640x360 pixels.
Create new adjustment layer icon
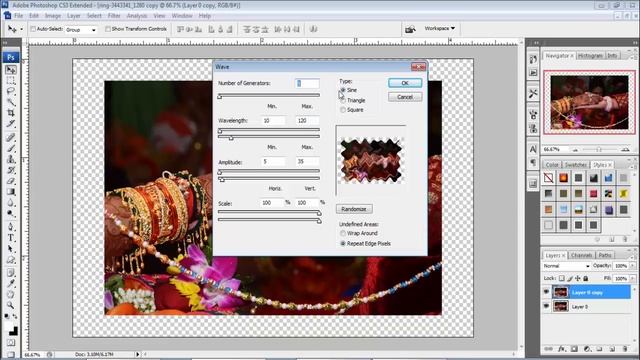click(x=587, y=349)
